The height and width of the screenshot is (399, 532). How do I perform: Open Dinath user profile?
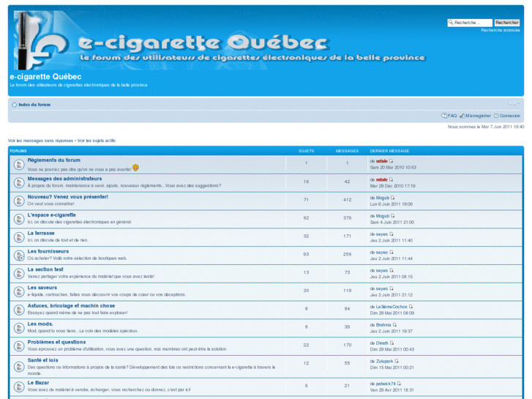(382, 343)
